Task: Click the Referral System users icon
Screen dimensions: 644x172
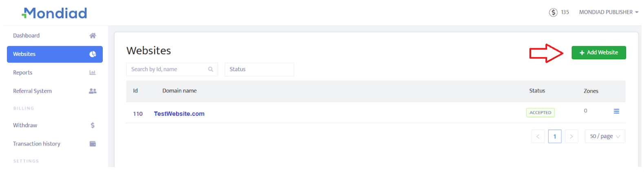Action: click(93, 91)
